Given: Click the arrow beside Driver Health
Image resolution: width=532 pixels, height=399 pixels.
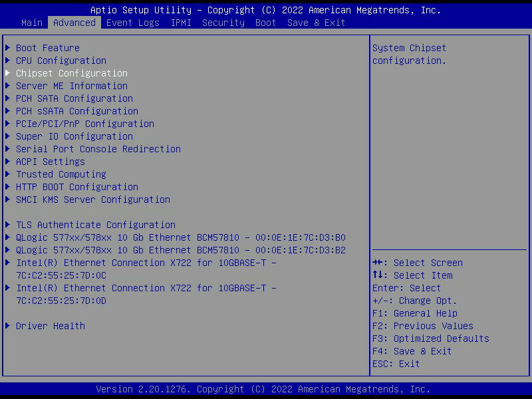Looking at the screenshot, I should click(7, 325).
